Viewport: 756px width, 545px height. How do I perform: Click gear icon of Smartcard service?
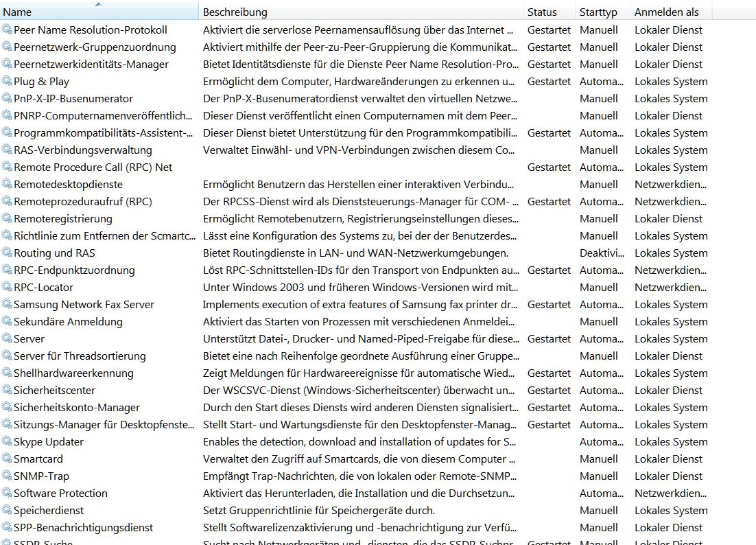pos(7,459)
